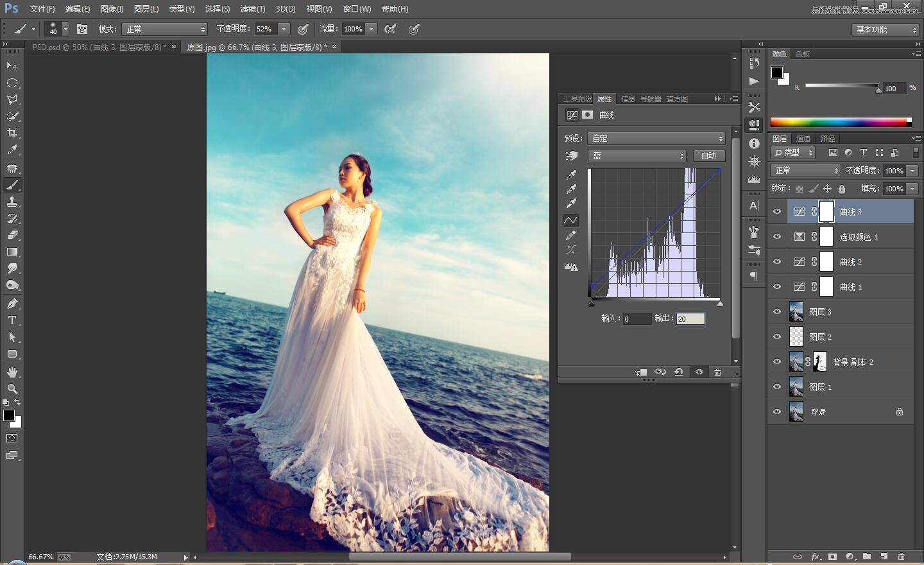Hide the 背景 layer

point(777,412)
